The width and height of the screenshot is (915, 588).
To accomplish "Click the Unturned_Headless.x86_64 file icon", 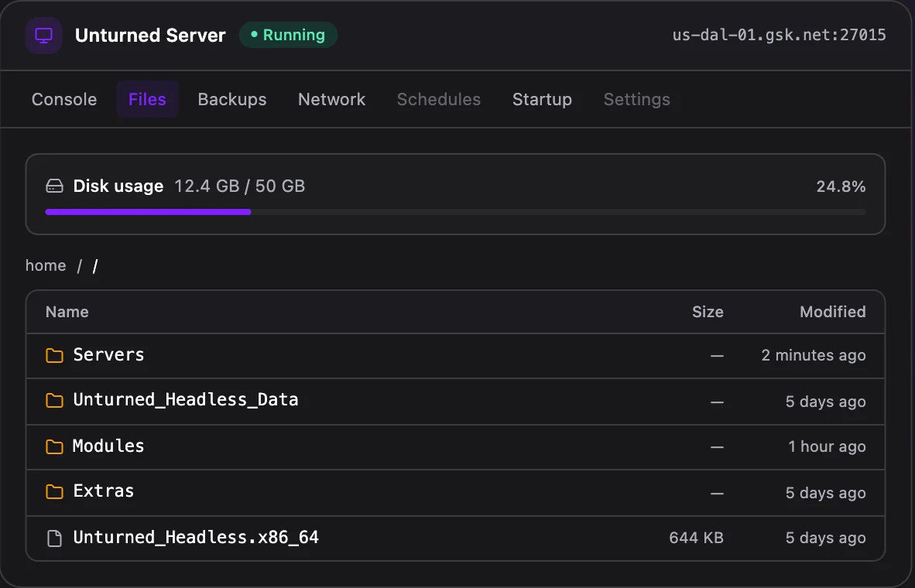I will 54,538.
